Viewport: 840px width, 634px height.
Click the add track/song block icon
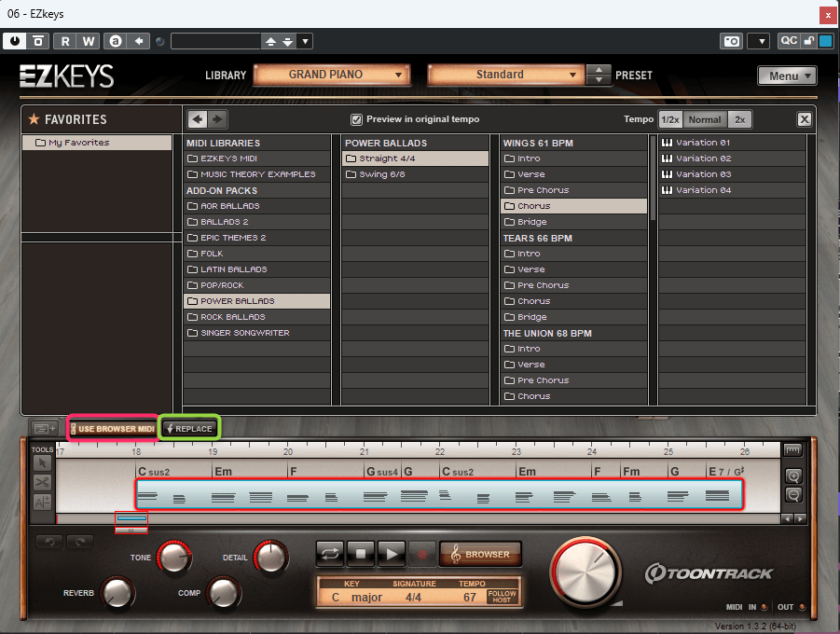coord(45,428)
